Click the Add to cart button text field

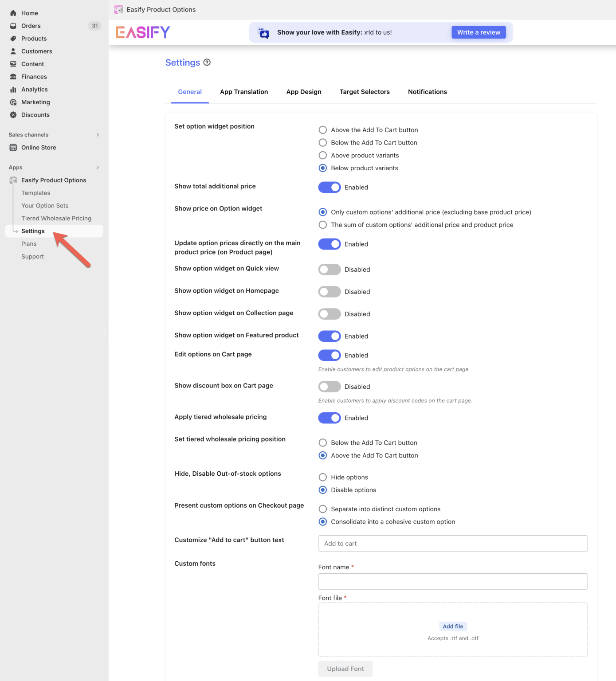coord(452,543)
